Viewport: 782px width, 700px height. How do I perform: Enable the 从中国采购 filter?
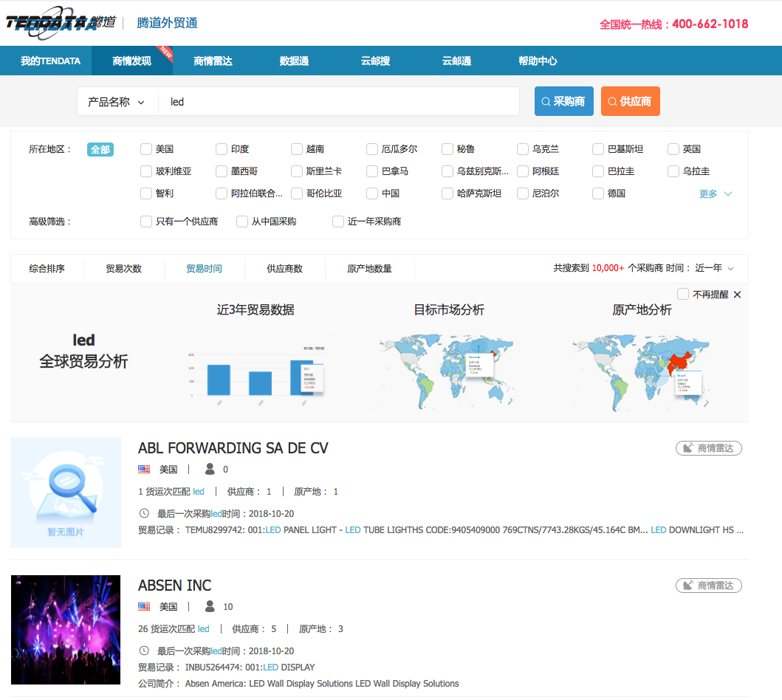point(242,222)
